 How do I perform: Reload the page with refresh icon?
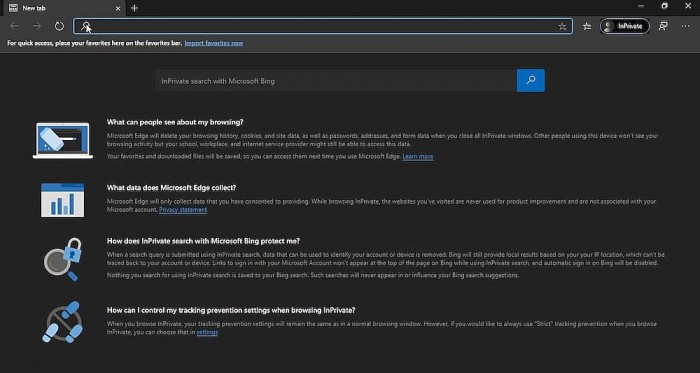(x=59, y=26)
